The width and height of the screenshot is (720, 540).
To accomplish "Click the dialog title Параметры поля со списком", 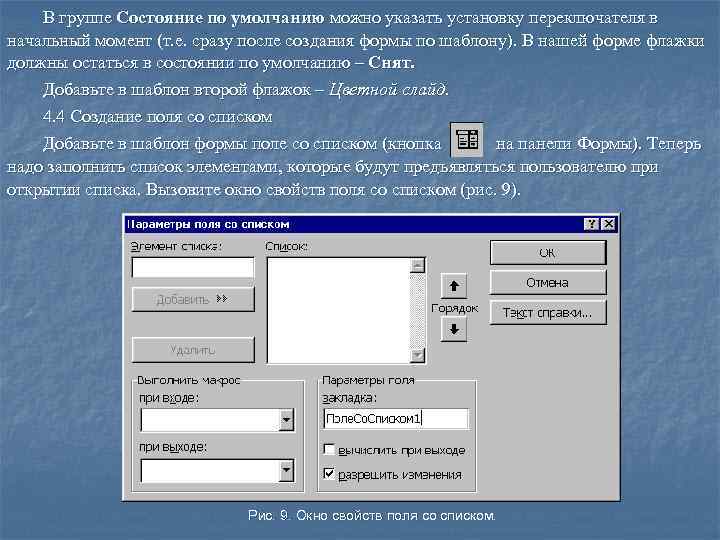I will coord(208,225).
